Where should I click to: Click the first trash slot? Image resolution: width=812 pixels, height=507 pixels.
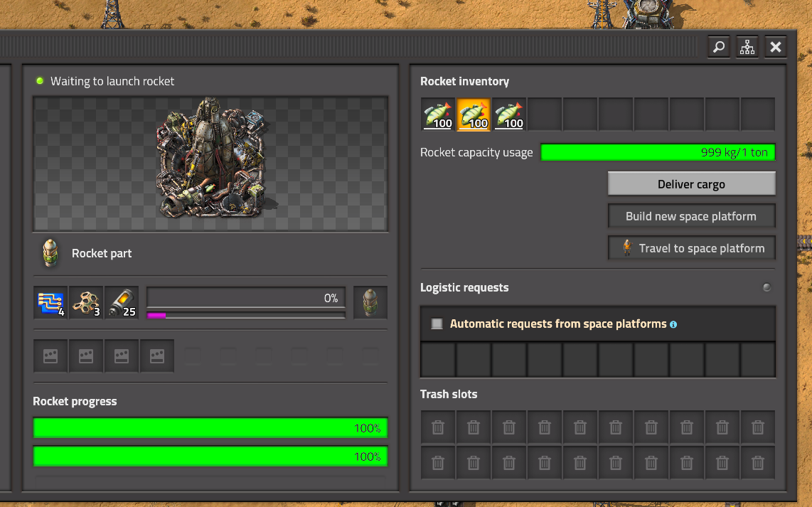pyautogui.click(x=438, y=427)
